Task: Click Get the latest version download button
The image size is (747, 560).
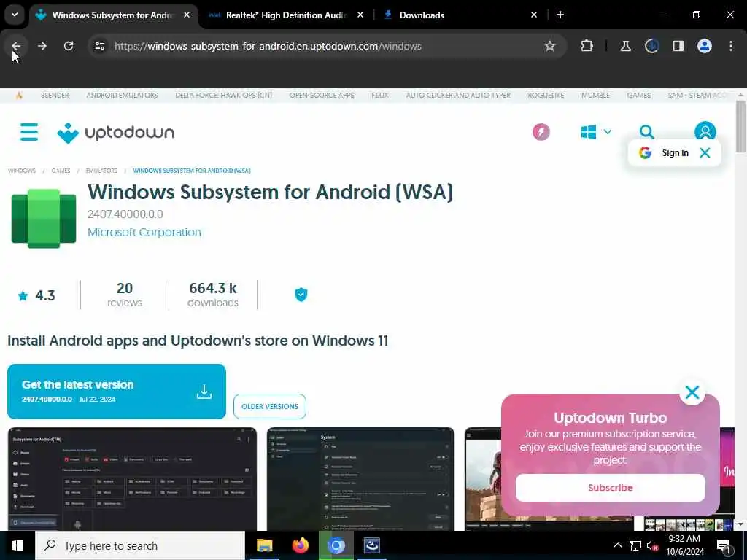Action: point(117,392)
